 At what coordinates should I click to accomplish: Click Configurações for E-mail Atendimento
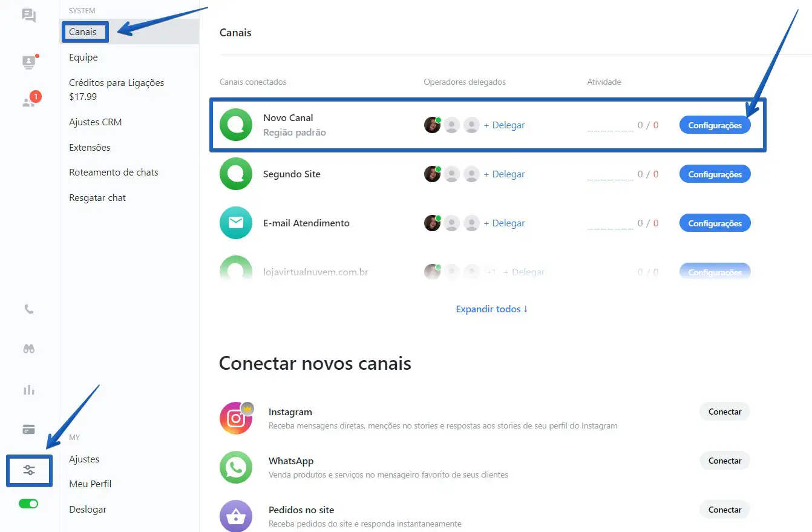715,223
